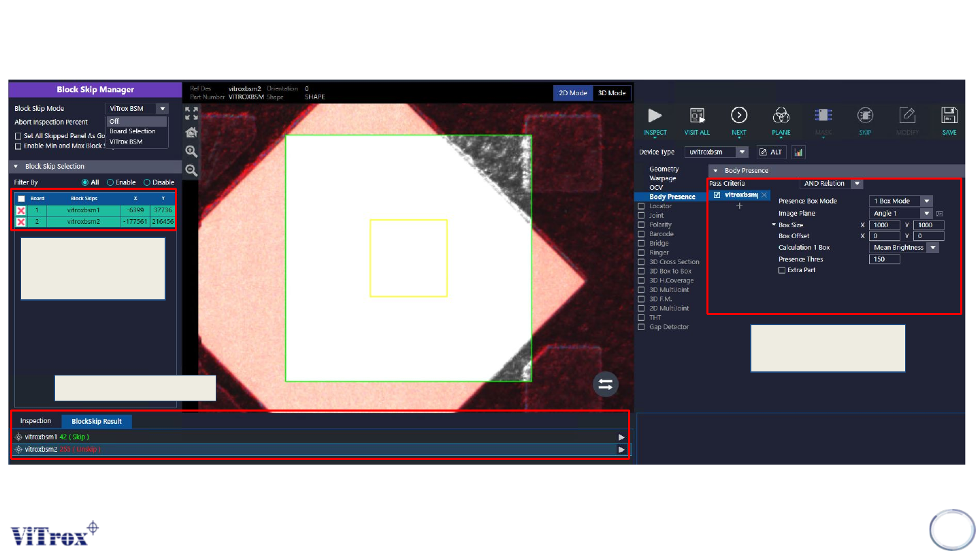Remove the vitroxbsm criteria with its X
The width and height of the screenshot is (980, 551).
764,195
